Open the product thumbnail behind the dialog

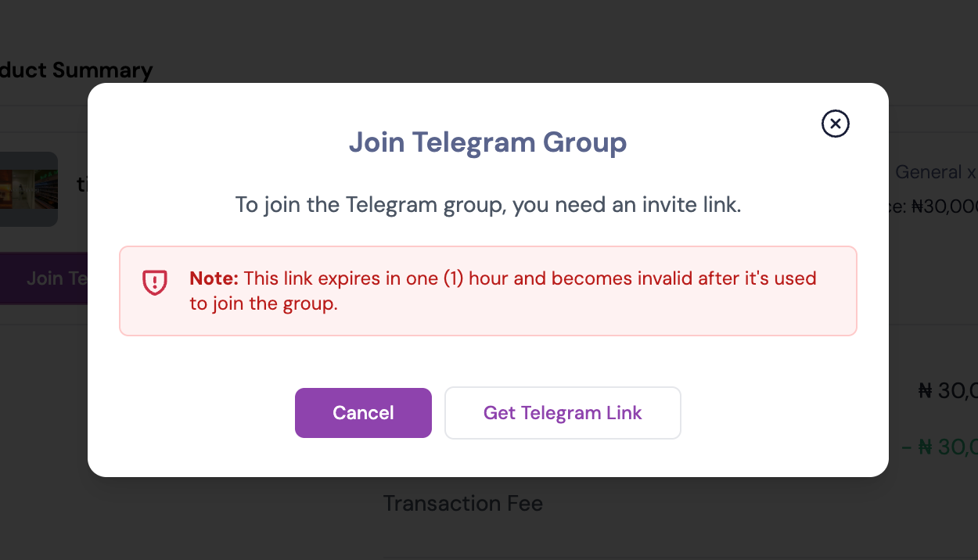[29, 189]
